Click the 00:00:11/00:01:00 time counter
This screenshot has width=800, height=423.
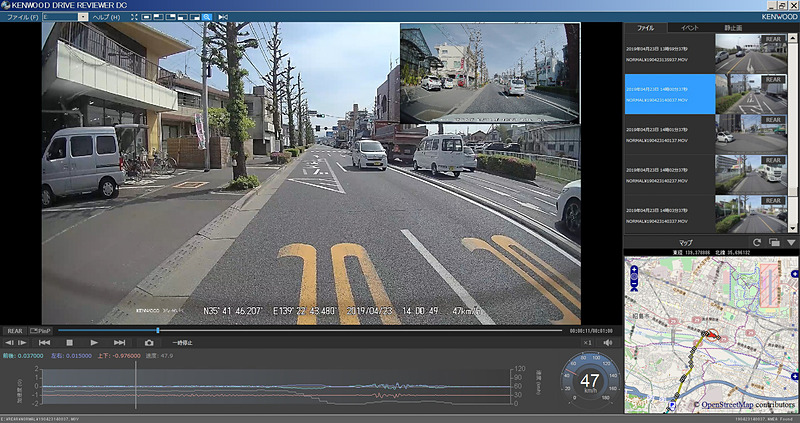coord(591,331)
